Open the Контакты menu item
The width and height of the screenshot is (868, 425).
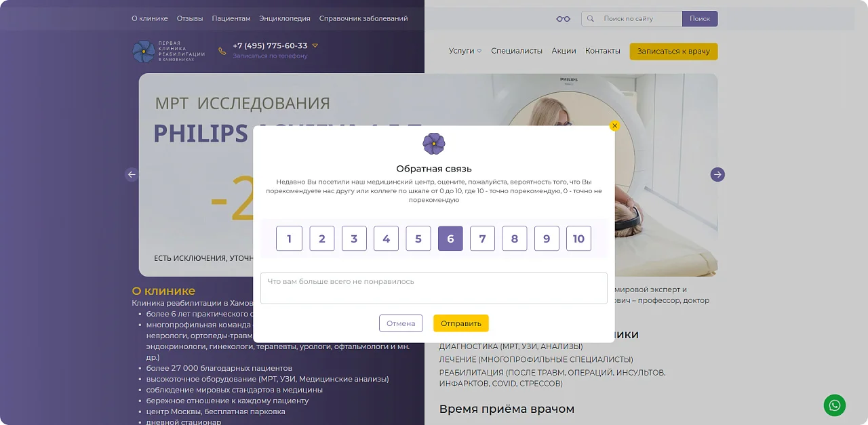pos(602,50)
